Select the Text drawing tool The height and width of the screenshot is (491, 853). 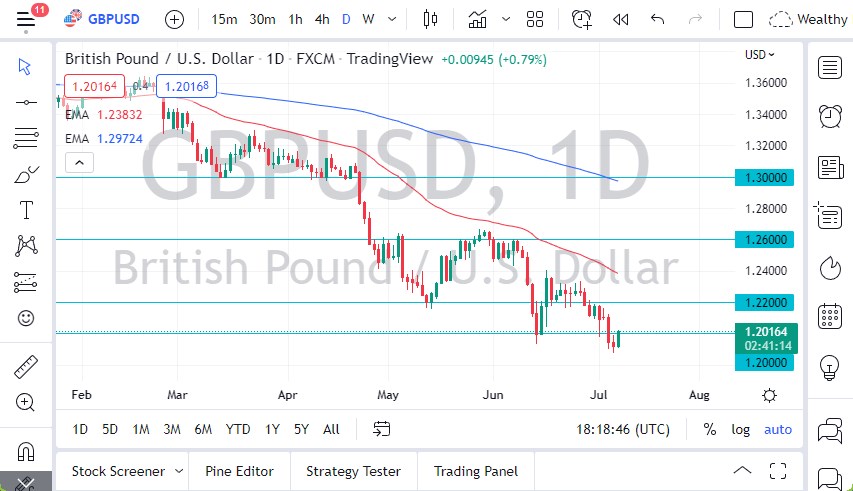click(26, 210)
